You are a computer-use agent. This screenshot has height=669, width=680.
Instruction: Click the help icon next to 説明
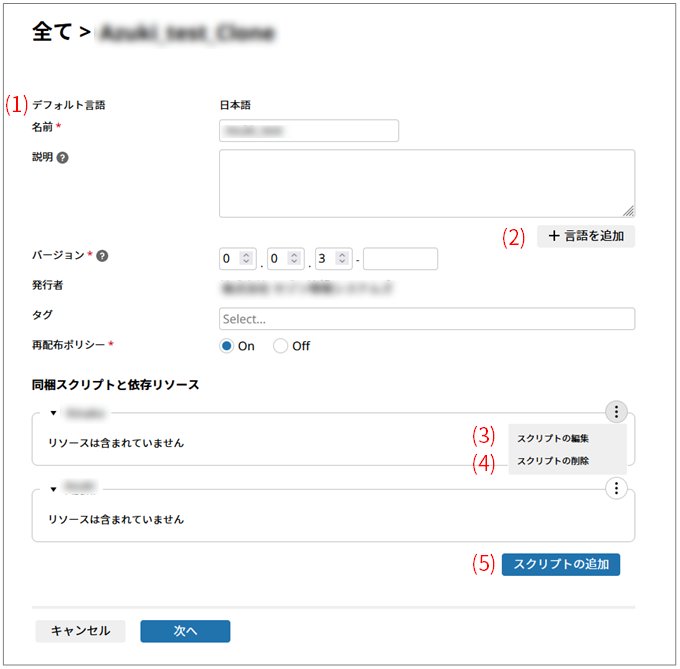coord(63,158)
